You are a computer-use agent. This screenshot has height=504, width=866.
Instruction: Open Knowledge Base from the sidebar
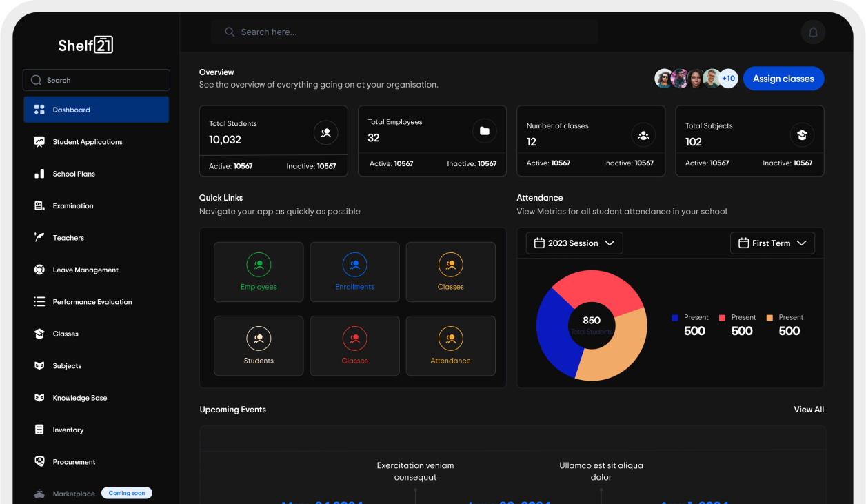coord(80,398)
